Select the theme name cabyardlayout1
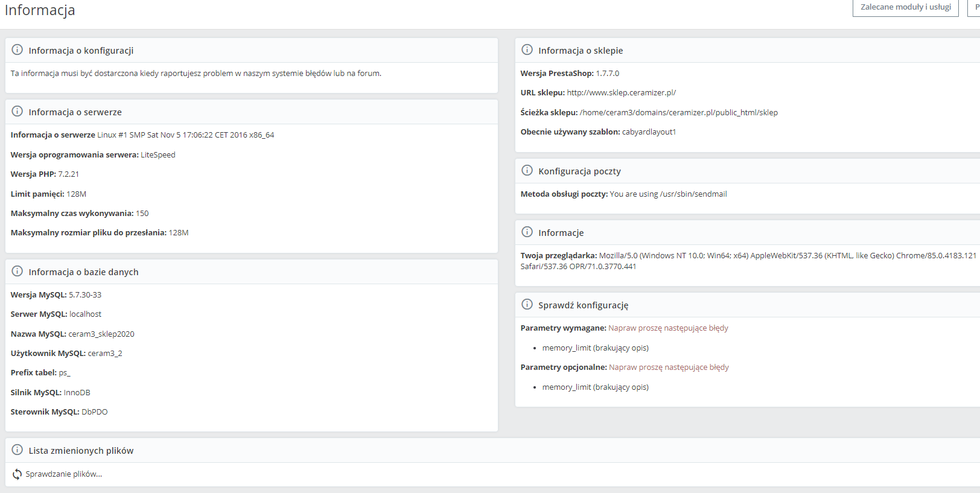 coord(649,132)
